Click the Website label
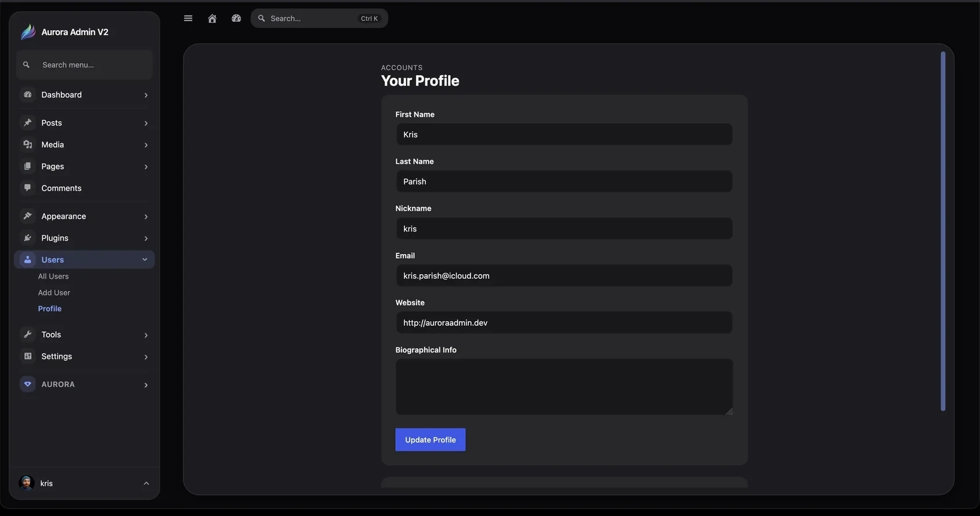This screenshot has height=516, width=980. coord(410,303)
